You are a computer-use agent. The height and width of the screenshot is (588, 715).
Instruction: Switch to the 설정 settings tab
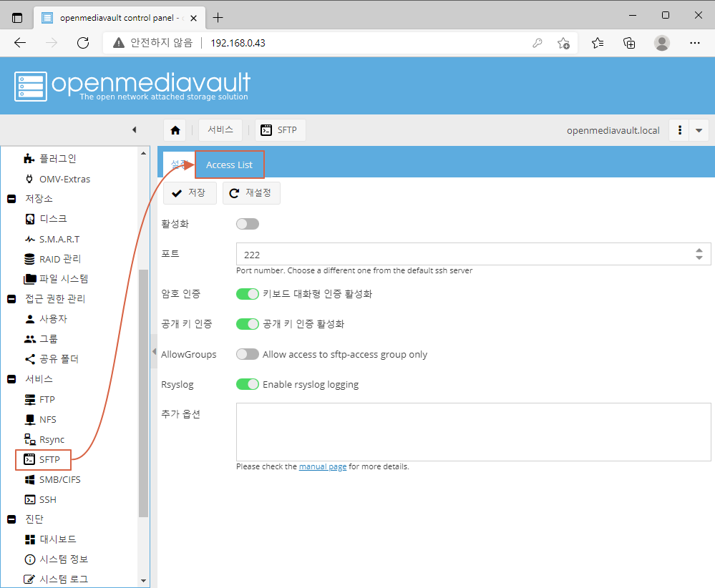pyautogui.click(x=179, y=165)
